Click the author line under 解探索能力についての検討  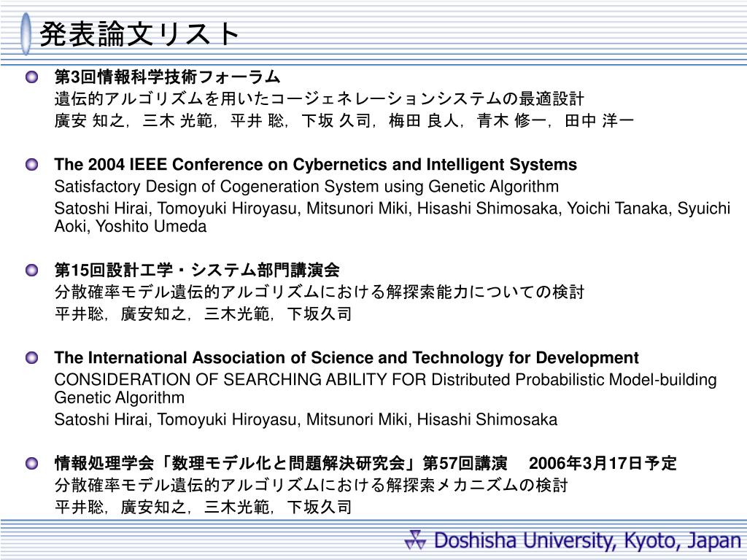click(203, 314)
